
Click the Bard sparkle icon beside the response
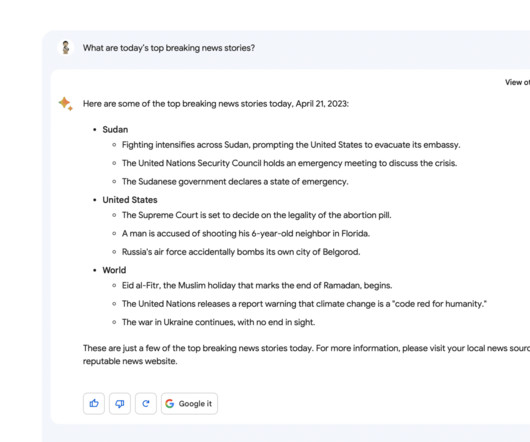pyautogui.click(x=66, y=103)
